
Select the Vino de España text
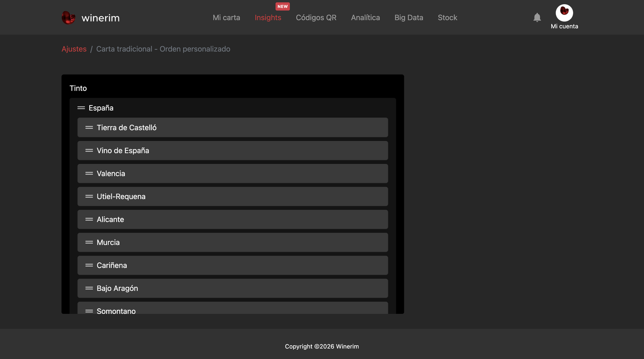point(123,151)
